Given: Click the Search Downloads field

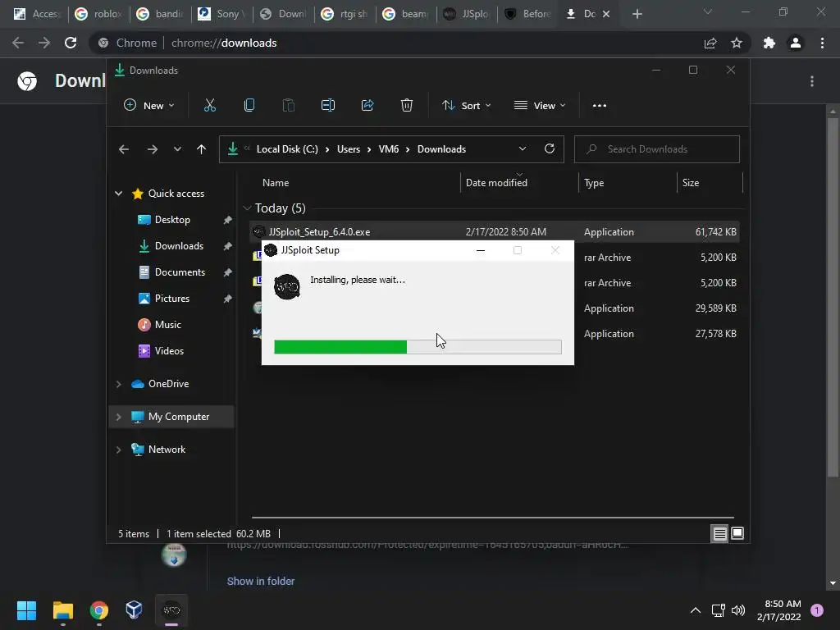Looking at the screenshot, I should click(657, 149).
